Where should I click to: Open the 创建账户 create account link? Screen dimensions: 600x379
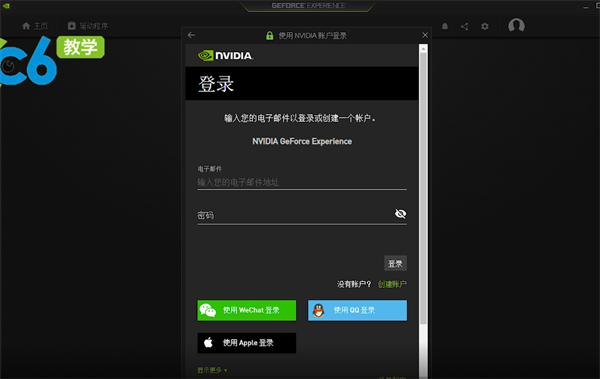click(392, 284)
